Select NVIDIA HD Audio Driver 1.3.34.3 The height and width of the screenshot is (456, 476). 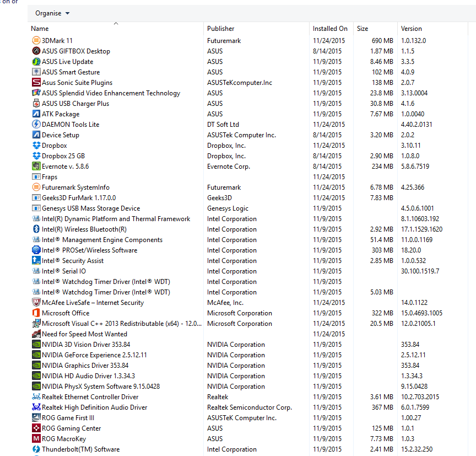[88, 376]
